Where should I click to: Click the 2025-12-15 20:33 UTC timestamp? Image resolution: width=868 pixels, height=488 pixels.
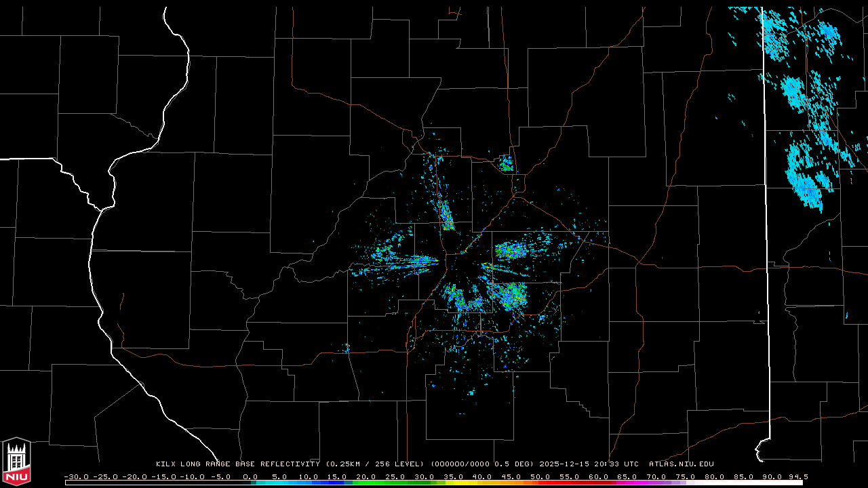click(589, 464)
